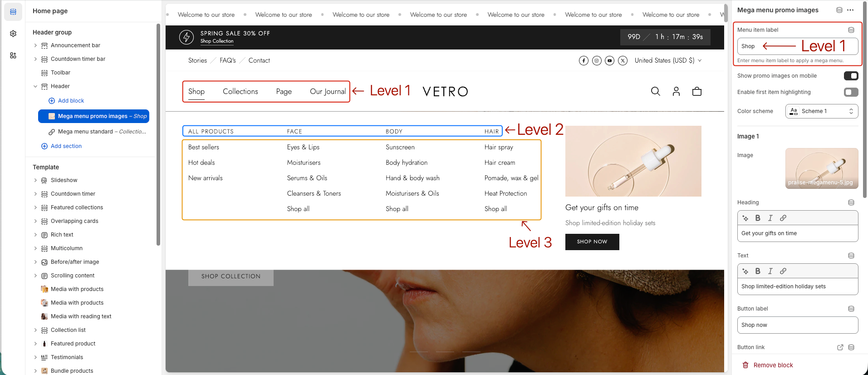868x375 pixels.
Task: Open the app embeds sidebar icon
Action: pos(13,55)
